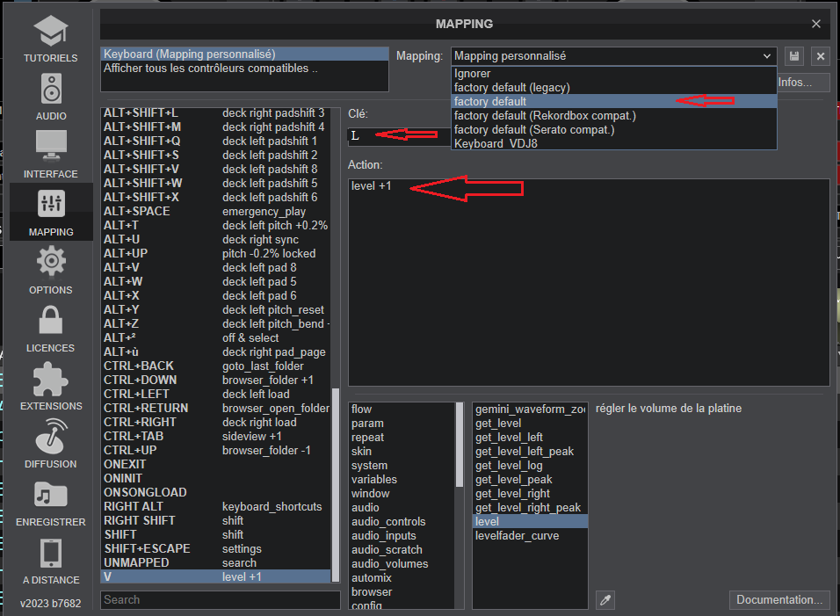The width and height of the screenshot is (840, 616).
Task: Click the Clé key input field
Action: pos(399,136)
